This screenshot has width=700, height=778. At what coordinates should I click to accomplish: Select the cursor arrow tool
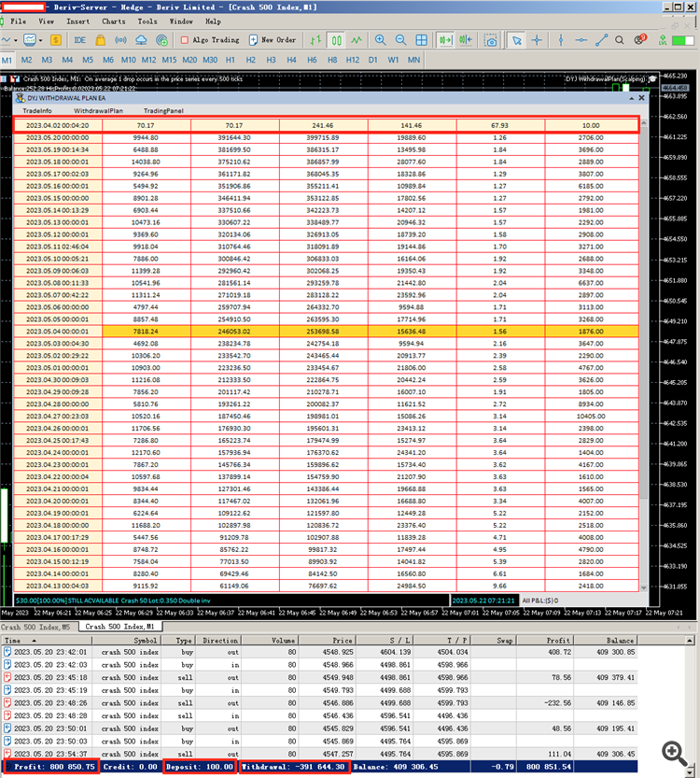(x=516, y=41)
